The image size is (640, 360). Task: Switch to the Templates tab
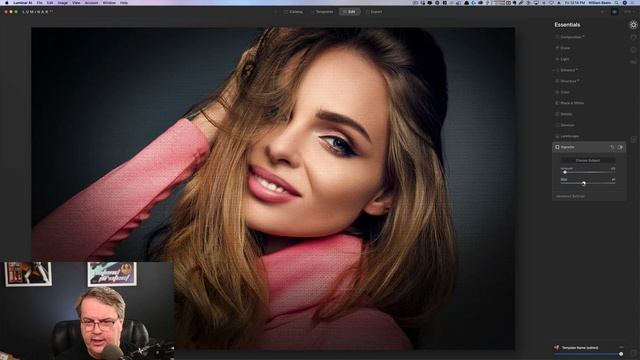(x=322, y=12)
